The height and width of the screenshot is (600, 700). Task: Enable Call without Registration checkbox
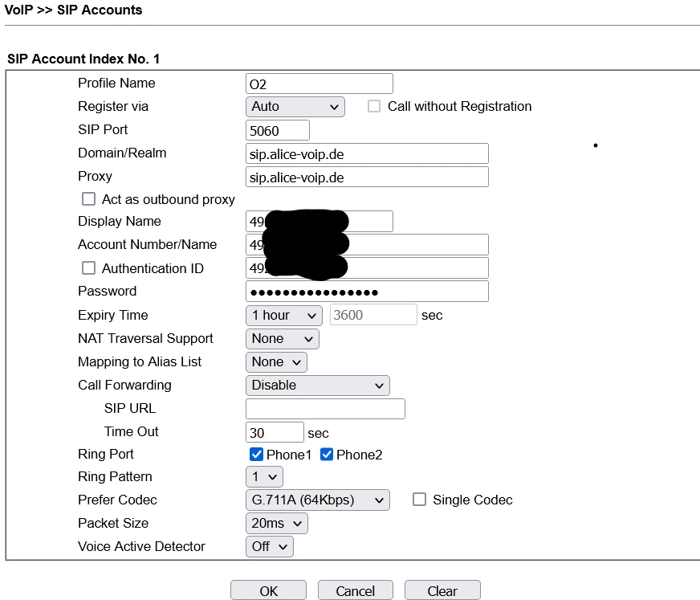coord(374,106)
